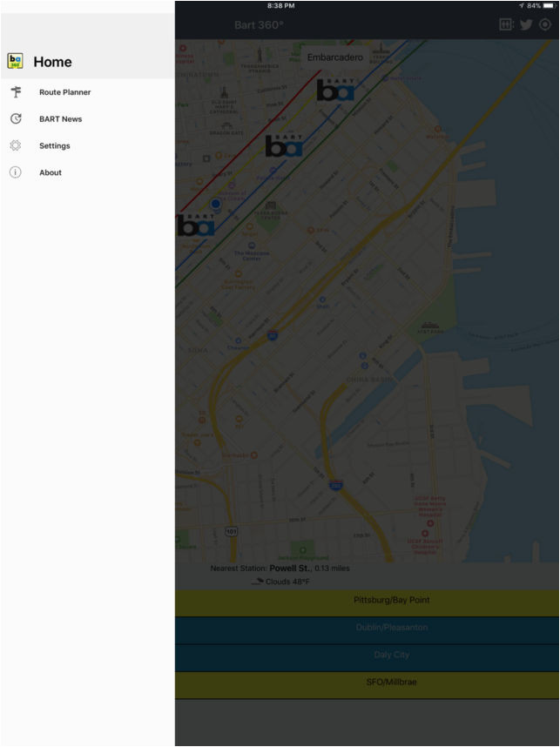
Task: Tap the Embarcadero BART station logo marker
Action: tap(335, 90)
